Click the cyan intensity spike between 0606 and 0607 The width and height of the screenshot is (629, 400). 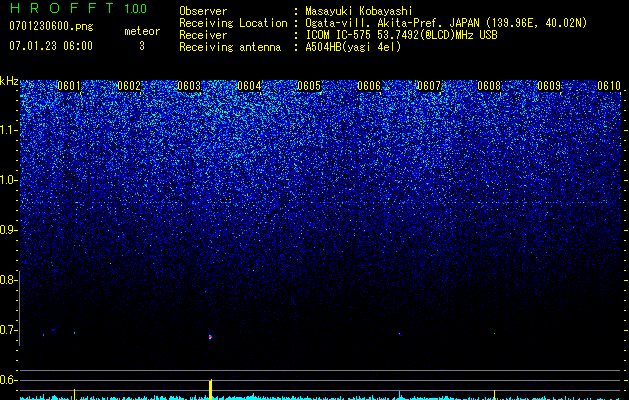[399, 395]
